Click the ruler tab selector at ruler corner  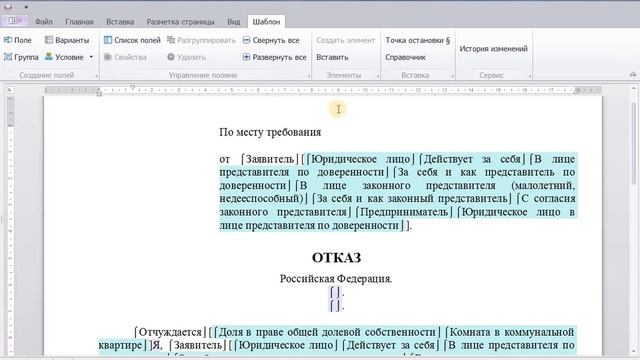[10, 90]
